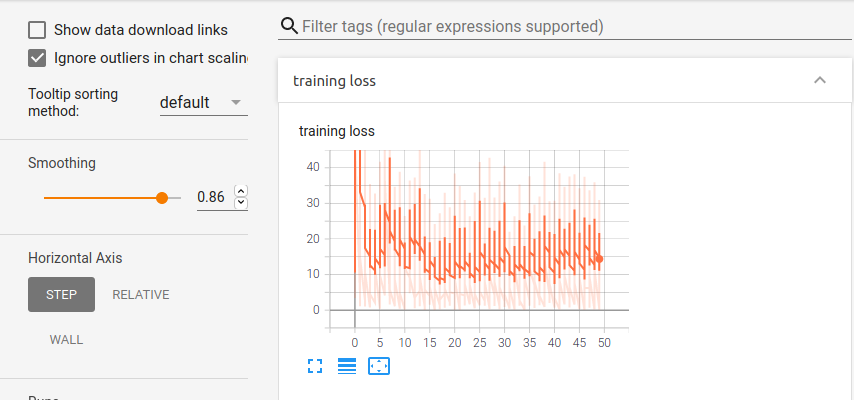Click the last data point on the chart
This screenshot has width=854, height=400.
click(x=600, y=259)
